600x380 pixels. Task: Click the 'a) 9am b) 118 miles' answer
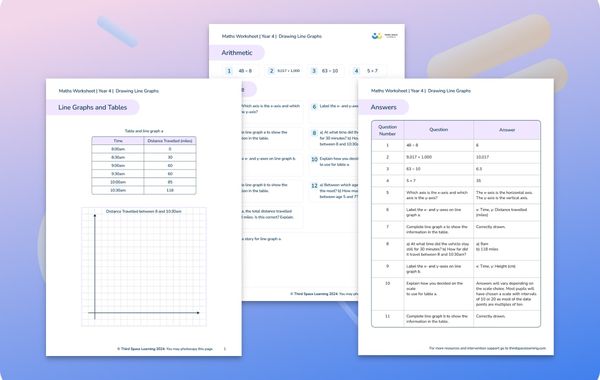click(487, 246)
